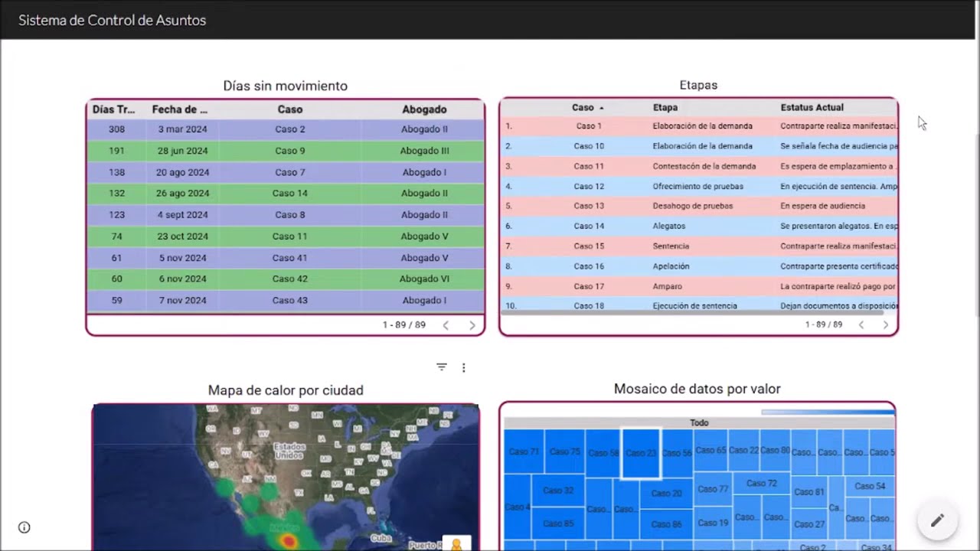Click the Etapas table horizontal scrollbar
This screenshot has height=551, width=980.
692,312
